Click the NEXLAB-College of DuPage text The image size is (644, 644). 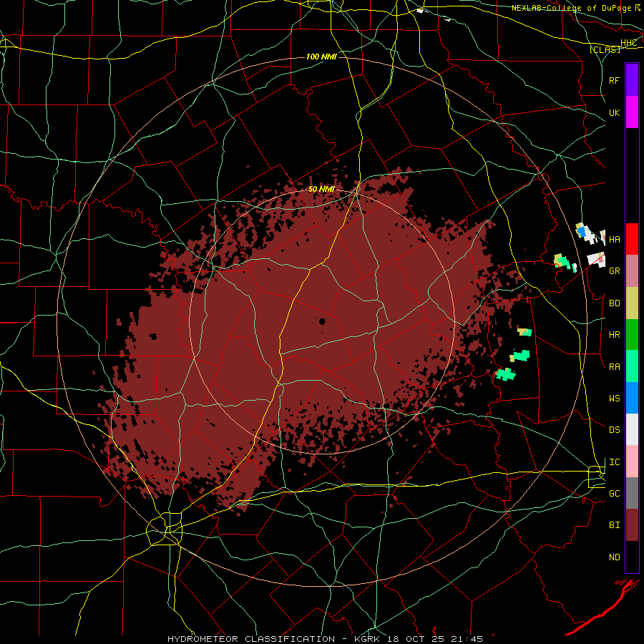pos(571,8)
